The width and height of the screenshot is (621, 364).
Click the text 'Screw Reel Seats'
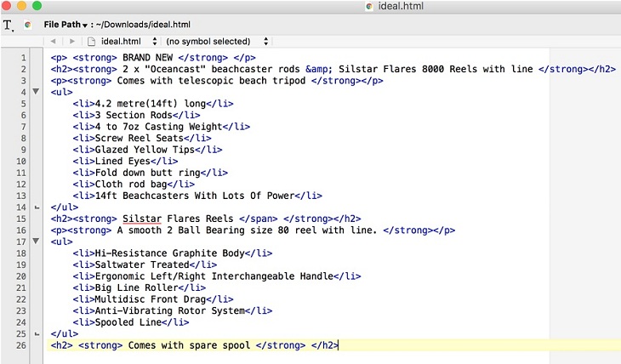click(x=140, y=139)
